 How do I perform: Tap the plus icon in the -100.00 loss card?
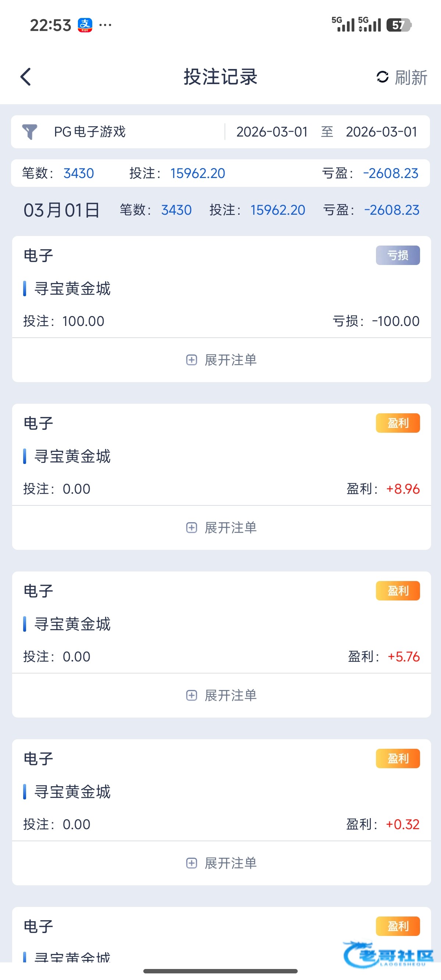(x=191, y=360)
